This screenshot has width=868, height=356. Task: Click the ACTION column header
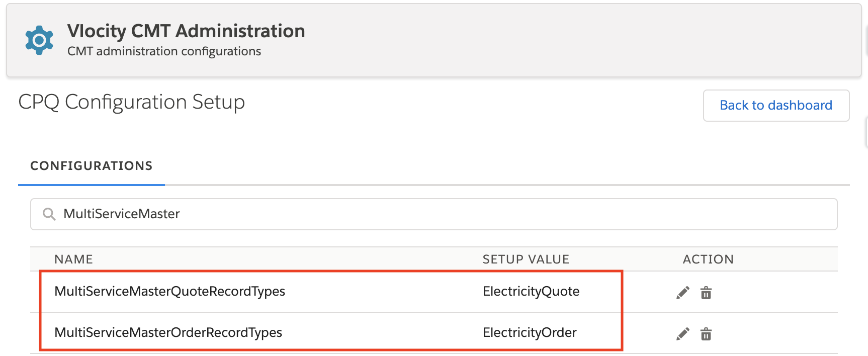click(708, 259)
